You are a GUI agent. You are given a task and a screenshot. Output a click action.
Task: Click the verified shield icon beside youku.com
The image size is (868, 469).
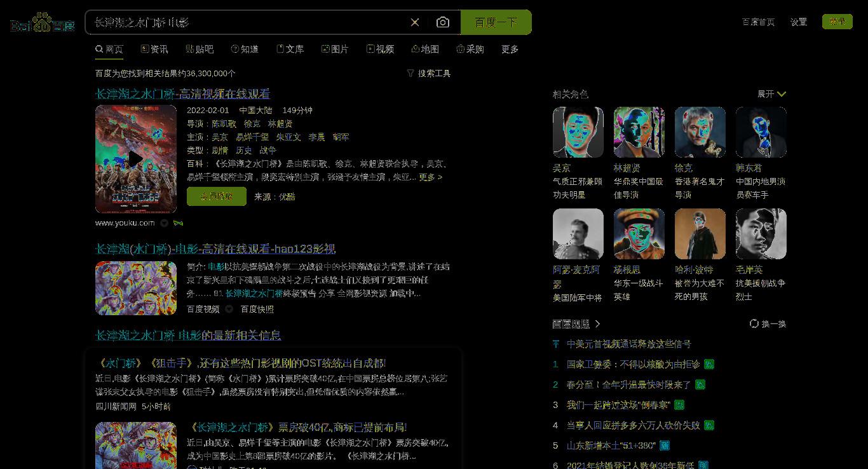tap(164, 223)
